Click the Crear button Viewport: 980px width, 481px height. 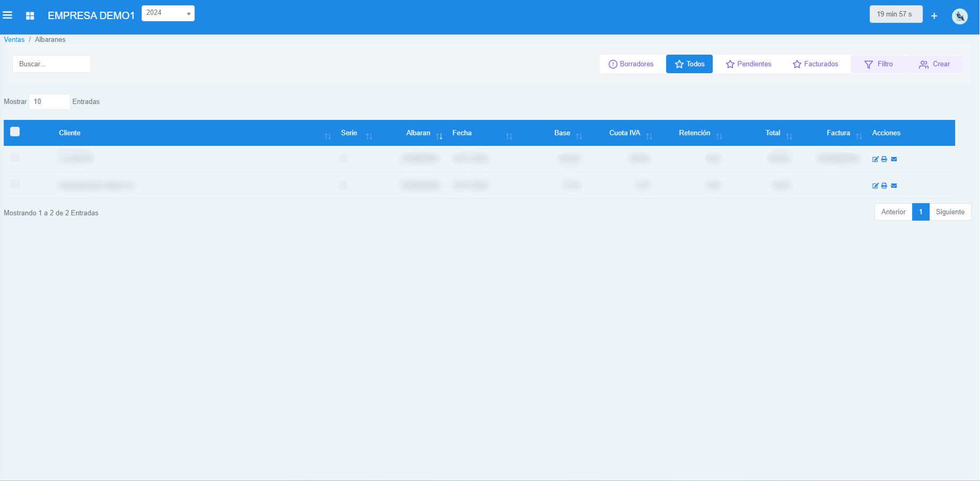click(x=934, y=64)
